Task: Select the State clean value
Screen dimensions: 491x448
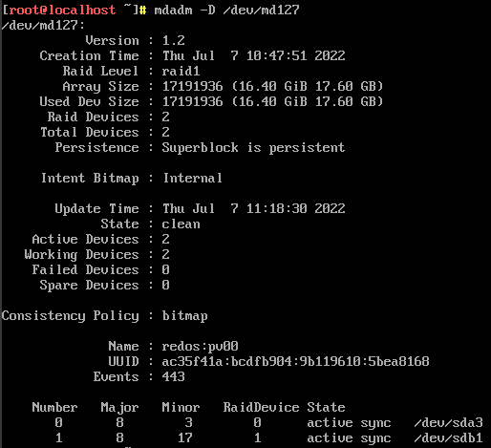Action: click(x=181, y=224)
